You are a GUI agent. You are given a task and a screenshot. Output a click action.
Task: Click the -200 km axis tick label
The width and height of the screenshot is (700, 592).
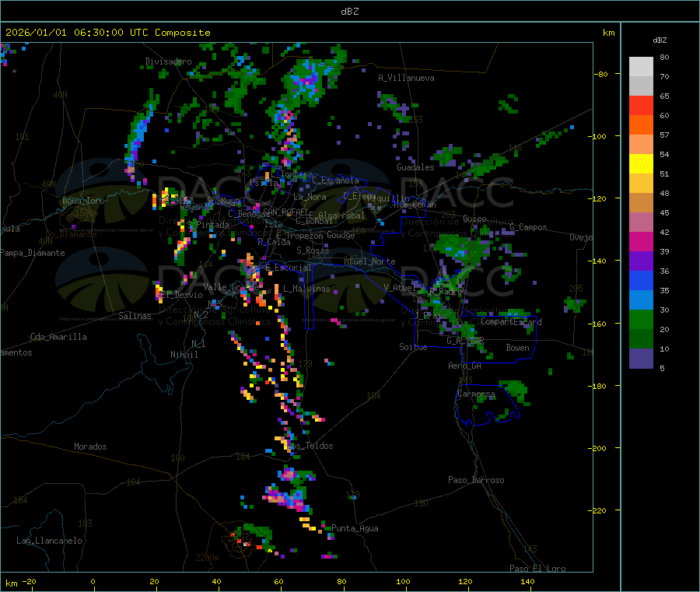point(599,448)
